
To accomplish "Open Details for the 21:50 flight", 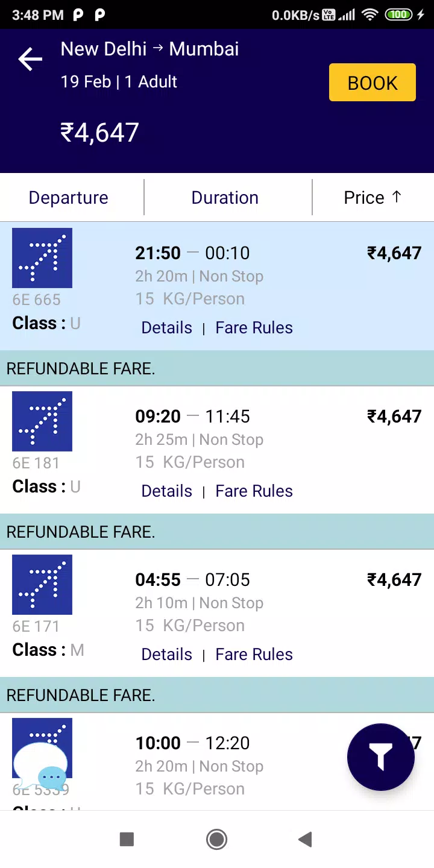I will (x=166, y=327).
